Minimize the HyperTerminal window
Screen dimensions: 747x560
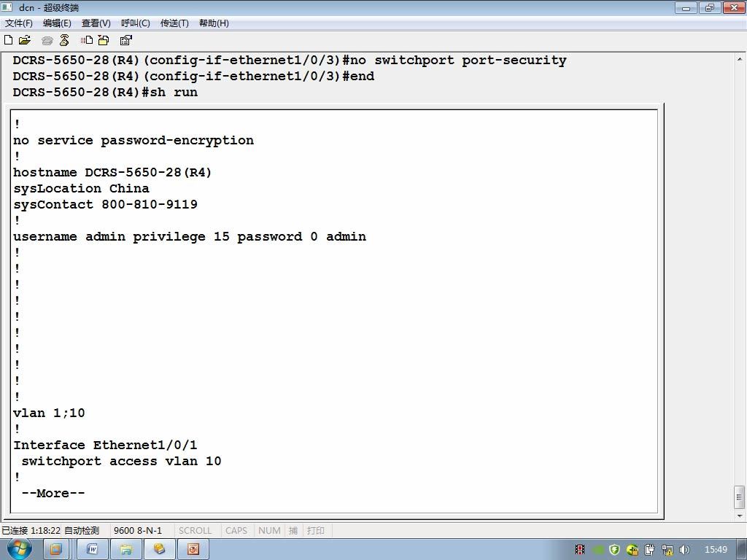[686, 7]
